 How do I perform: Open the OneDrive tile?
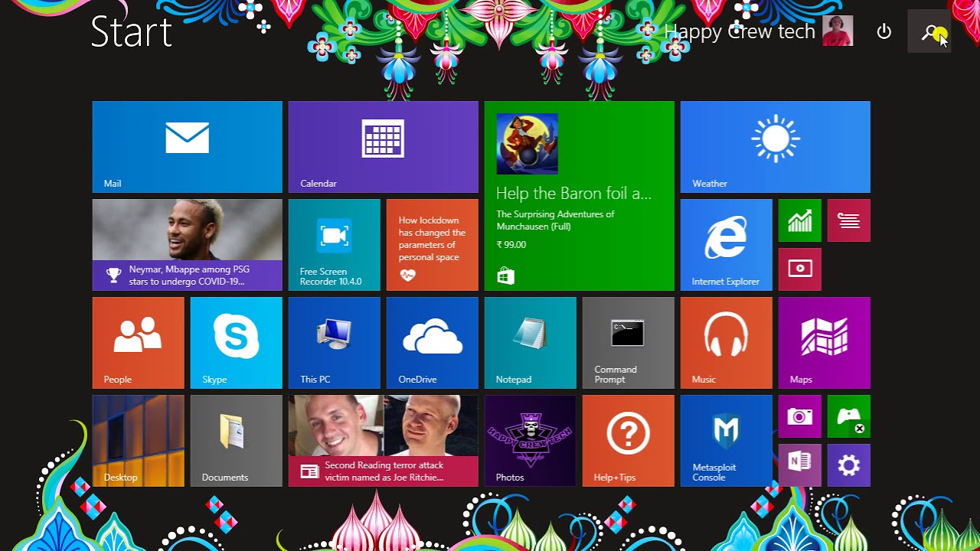pyautogui.click(x=432, y=343)
